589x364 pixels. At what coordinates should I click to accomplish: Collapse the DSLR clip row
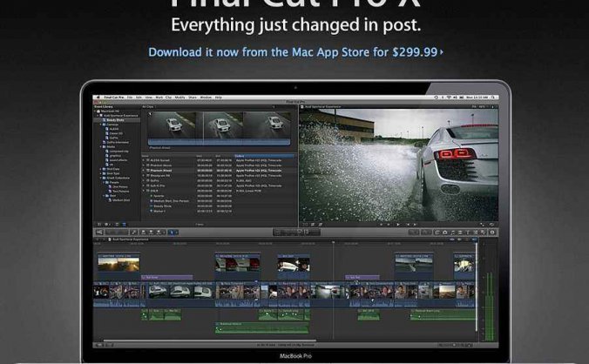click(x=143, y=191)
